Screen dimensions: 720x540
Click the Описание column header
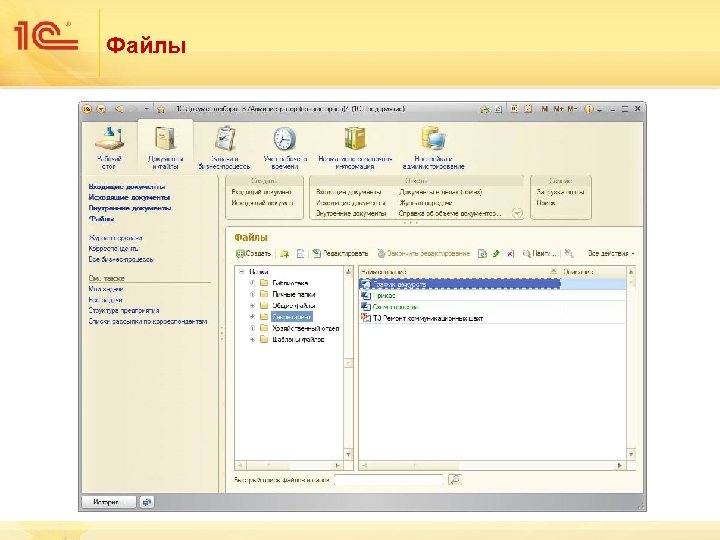click(x=593, y=272)
